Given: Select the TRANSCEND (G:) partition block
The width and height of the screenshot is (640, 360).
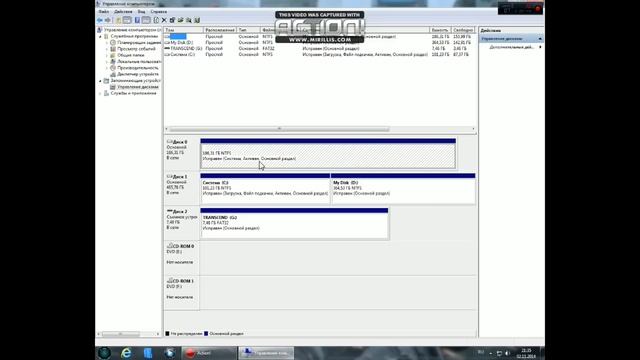Looking at the screenshot, I should click(294, 223).
